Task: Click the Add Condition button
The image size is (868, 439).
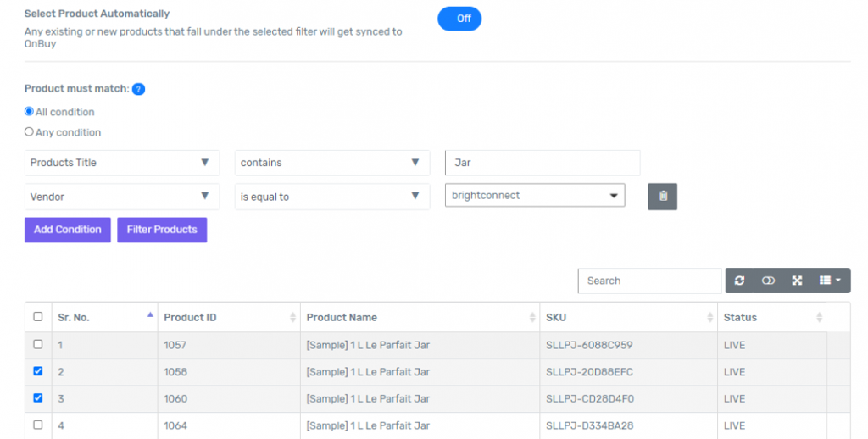Action: [68, 230]
